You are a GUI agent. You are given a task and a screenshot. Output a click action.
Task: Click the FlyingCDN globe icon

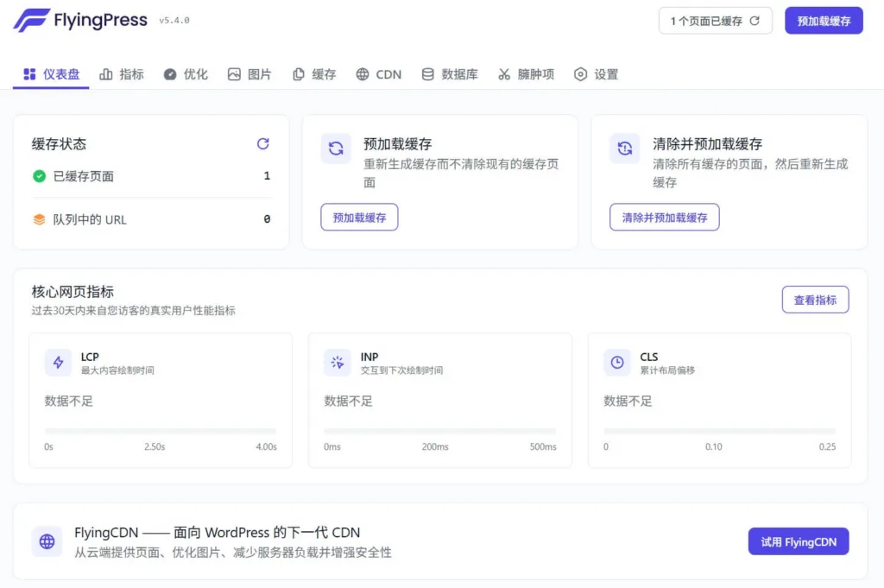(x=47, y=541)
